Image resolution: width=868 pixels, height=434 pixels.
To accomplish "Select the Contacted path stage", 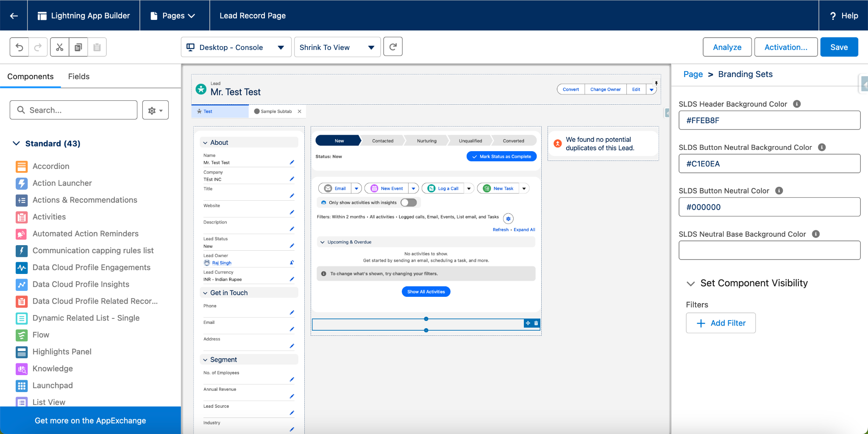I will point(383,141).
